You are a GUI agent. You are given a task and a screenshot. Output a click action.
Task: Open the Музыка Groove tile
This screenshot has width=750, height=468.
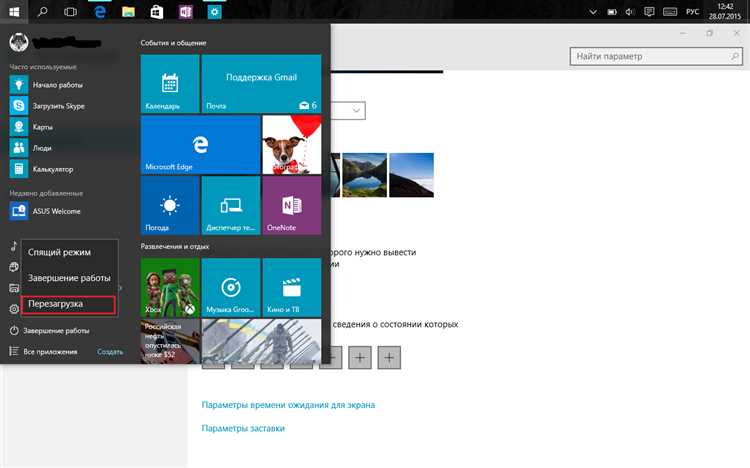pyautogui.click(x=231, y=288)
